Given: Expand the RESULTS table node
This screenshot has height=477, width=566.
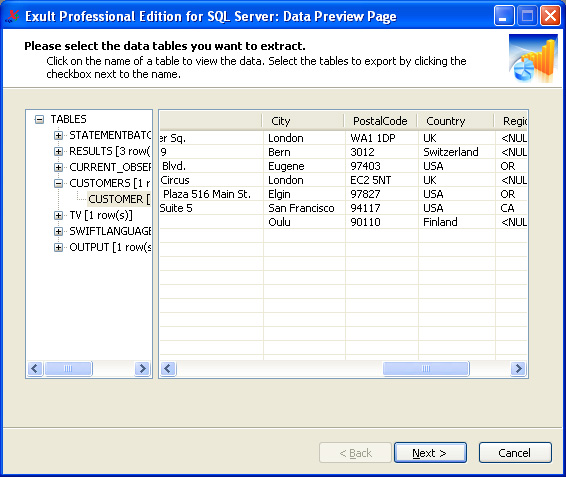Looking at the screenshot, I should tap(58, 151).
